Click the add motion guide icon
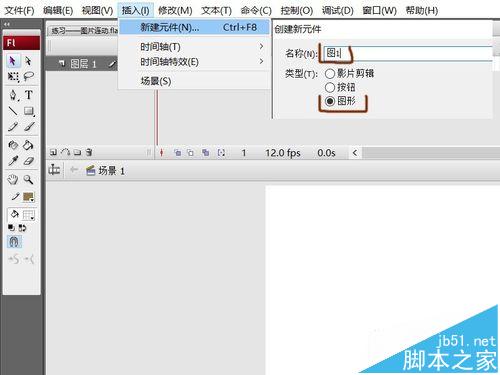500x375 pixels. tap(66, 152)
